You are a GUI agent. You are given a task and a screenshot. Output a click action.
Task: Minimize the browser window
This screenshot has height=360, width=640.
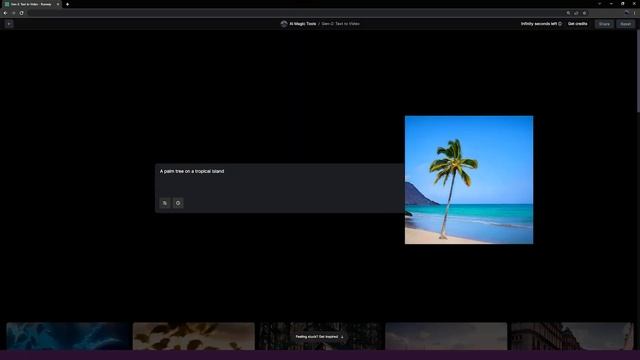611,4
